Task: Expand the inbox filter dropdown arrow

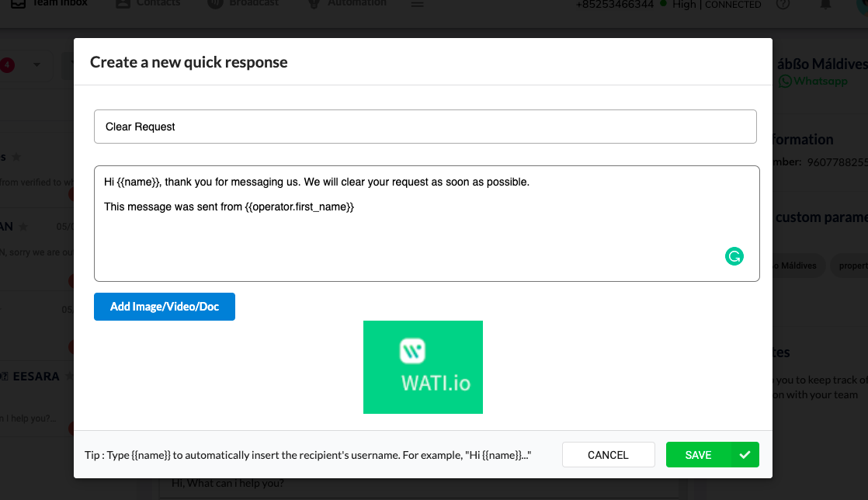Action: (36, 64)
